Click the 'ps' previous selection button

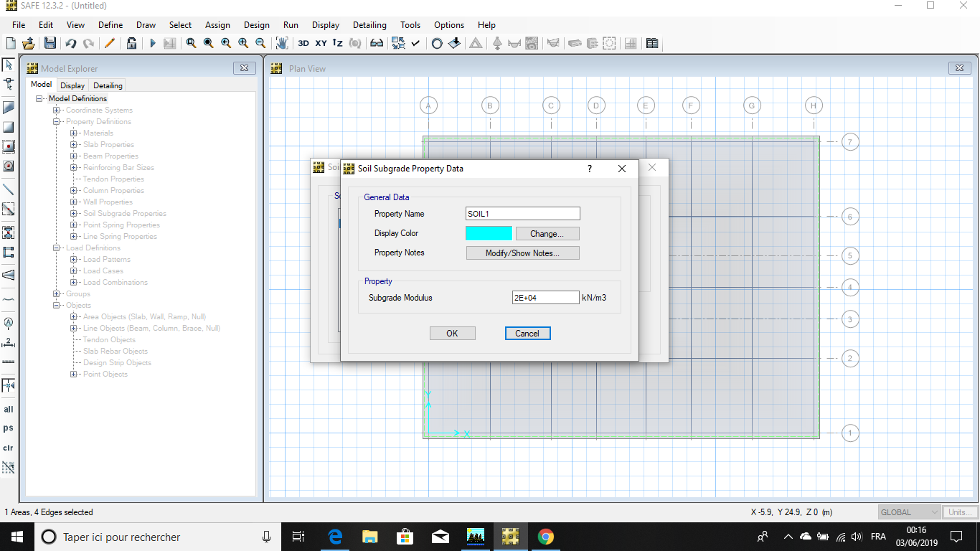(x=9, y=428)
